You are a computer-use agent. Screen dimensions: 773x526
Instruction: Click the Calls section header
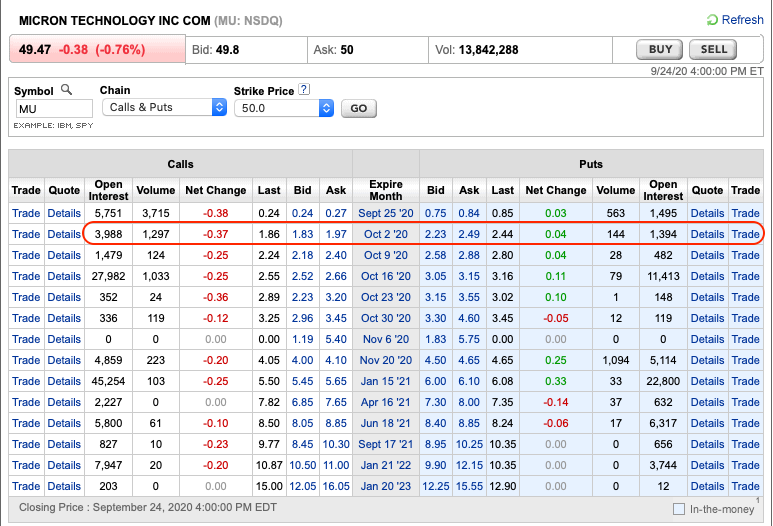tap(180, 164)
